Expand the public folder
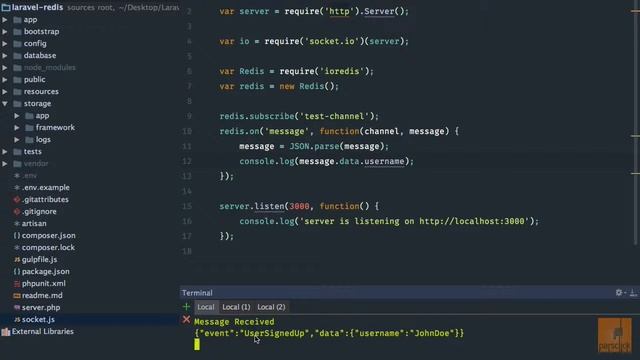The width and height of the screenshot is (640, 360). click(5, 80)
